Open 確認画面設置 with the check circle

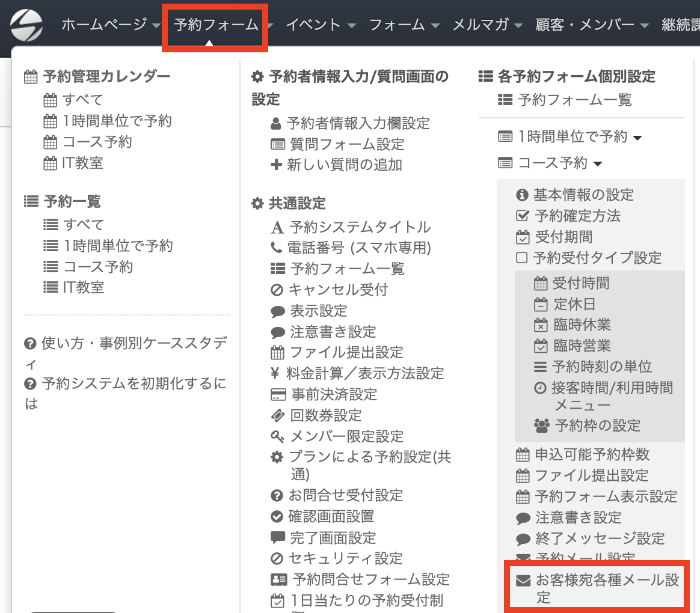click(x=330, y=516)
